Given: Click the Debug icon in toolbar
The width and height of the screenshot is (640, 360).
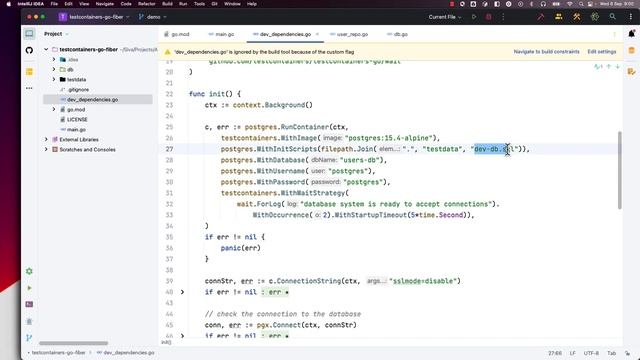Looking at the screenshot, I should pos(489,17).
